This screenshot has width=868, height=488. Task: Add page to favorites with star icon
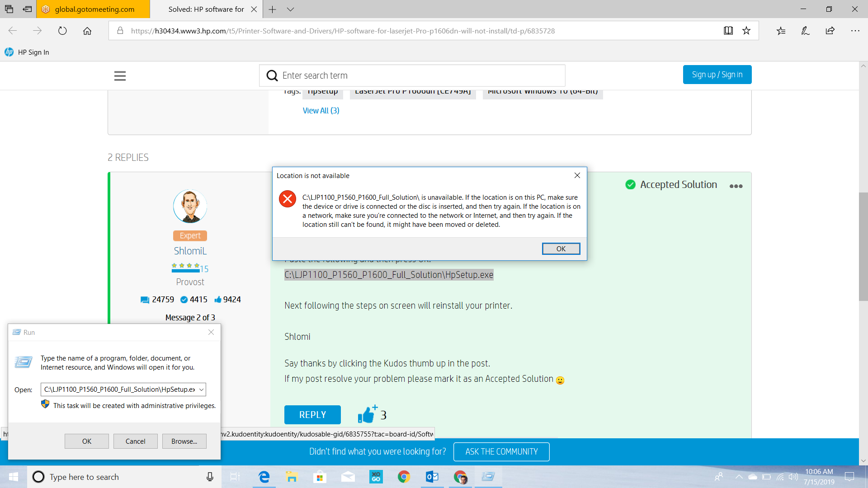click(746, 31)
